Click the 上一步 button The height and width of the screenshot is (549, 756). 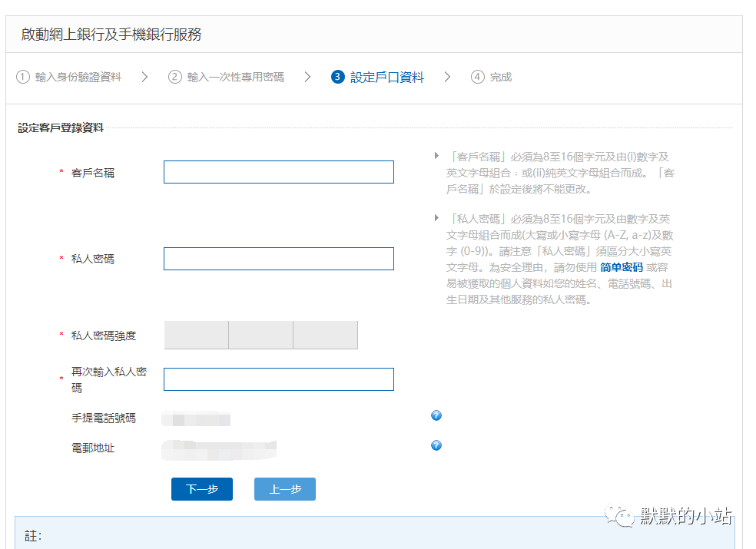click(x=284, y=488)
